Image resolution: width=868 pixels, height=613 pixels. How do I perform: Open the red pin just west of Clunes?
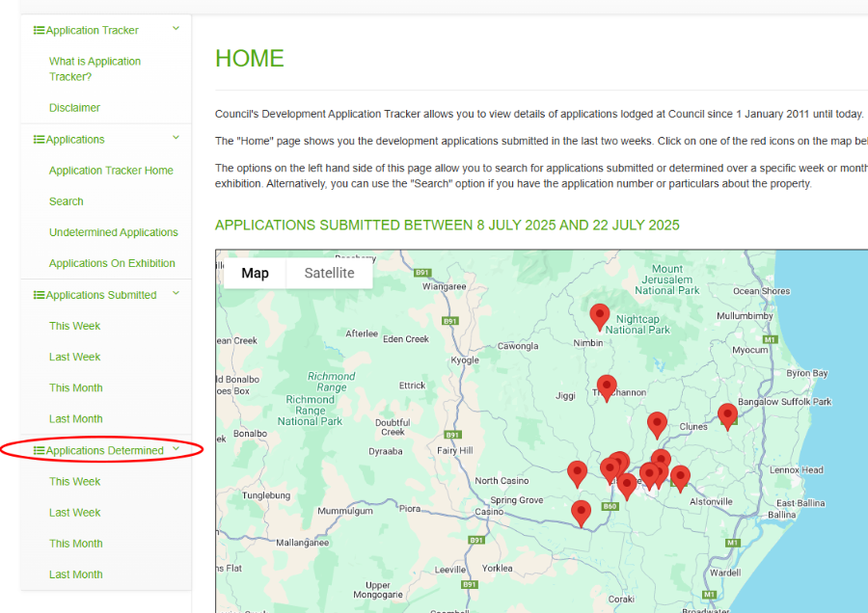[657, 425]
